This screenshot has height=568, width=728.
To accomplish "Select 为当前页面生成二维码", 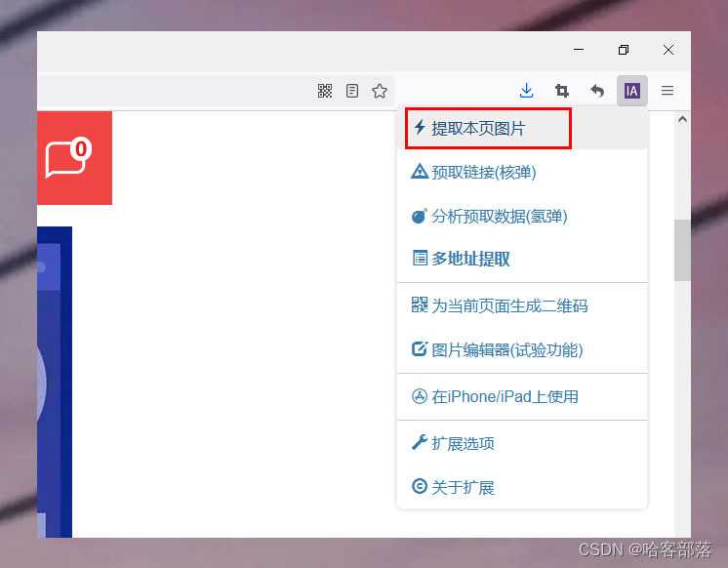I will pos(522,305).
